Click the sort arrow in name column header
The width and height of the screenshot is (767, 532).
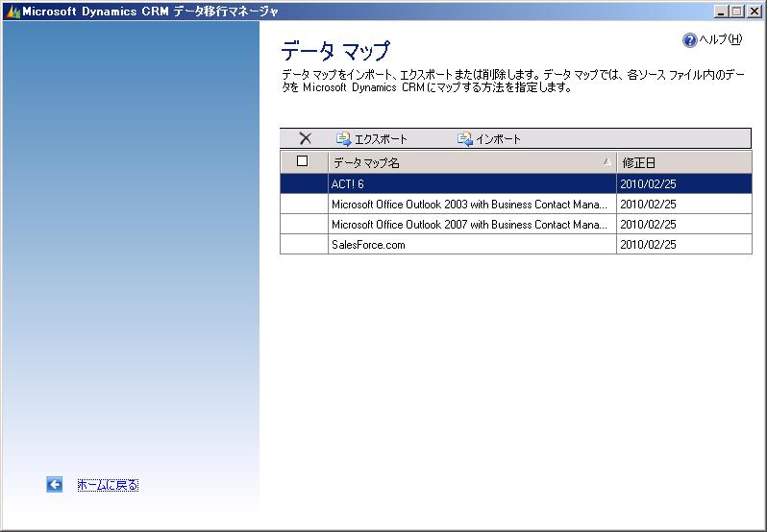607,161
